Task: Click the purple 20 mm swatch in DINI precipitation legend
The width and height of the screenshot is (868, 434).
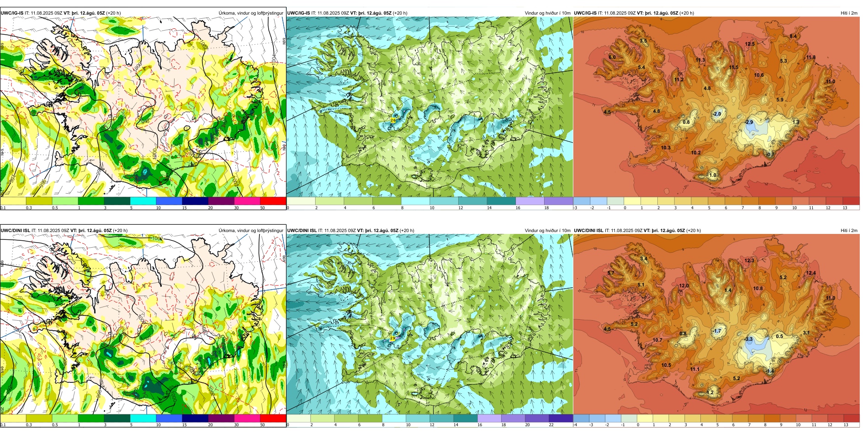Action: (221, 418)
